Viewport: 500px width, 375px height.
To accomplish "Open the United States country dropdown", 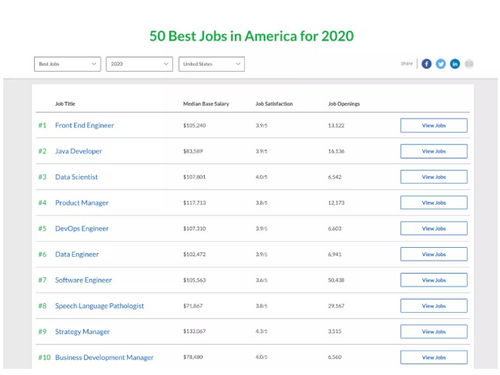I will coord(211,64).
